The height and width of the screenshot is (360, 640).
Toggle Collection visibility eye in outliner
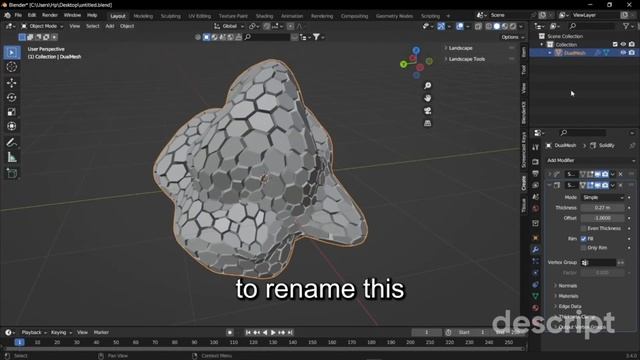coord(623,44)
